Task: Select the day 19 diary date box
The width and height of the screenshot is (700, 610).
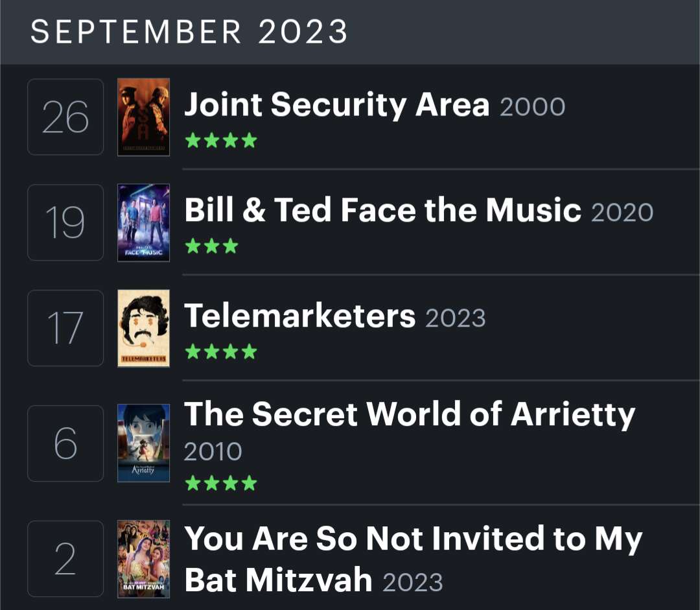Action: 65,222
